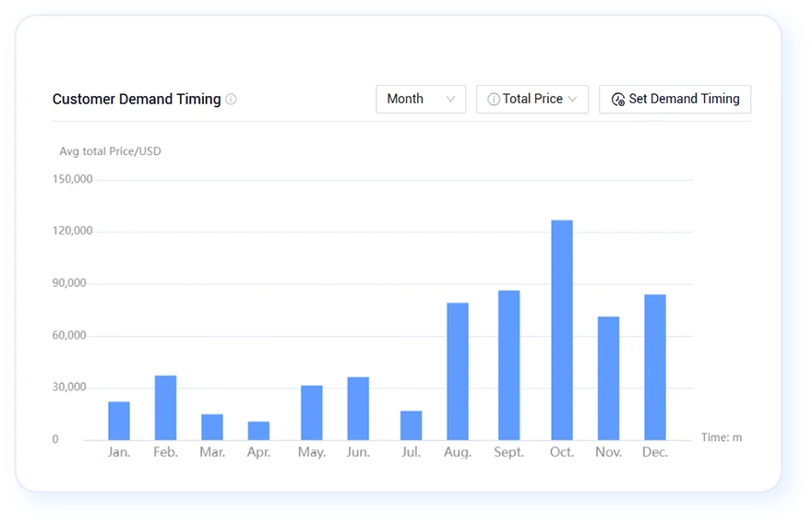The image size is (812, 524).
Task: Select the Dec. bar in the chart
Action: point(655,367)
